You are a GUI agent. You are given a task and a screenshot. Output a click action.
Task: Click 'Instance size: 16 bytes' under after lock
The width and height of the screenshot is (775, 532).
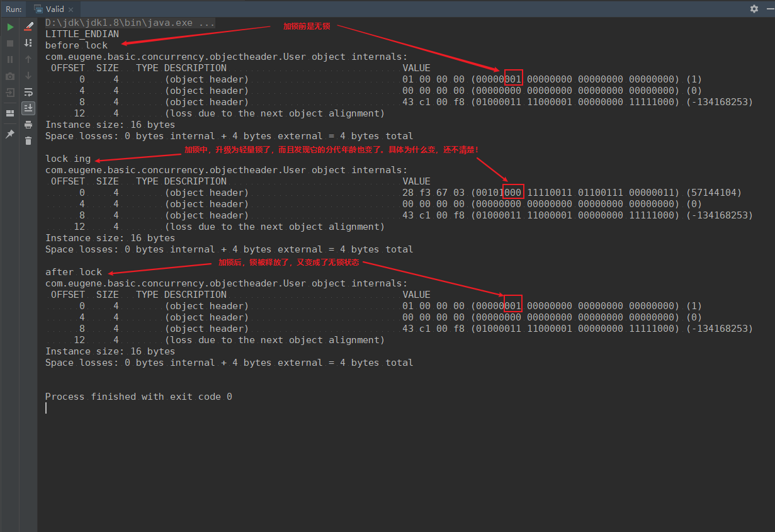(110, 351)
